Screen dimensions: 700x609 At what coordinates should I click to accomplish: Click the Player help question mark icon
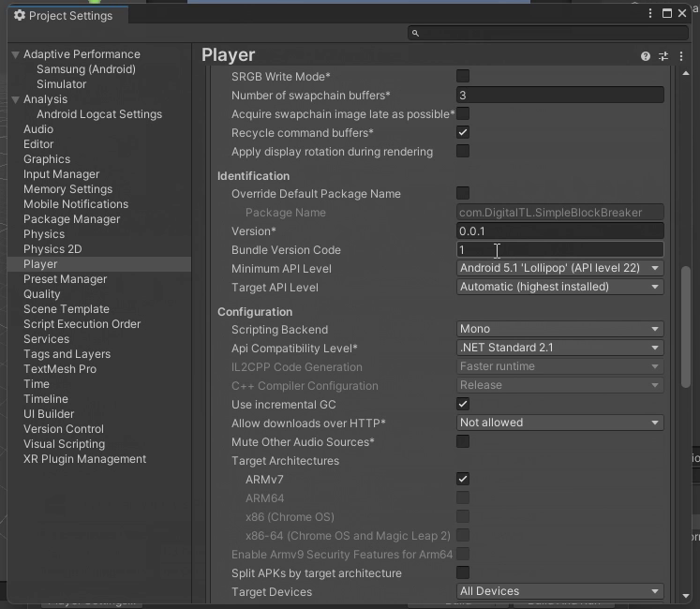[x=645, y=56]
